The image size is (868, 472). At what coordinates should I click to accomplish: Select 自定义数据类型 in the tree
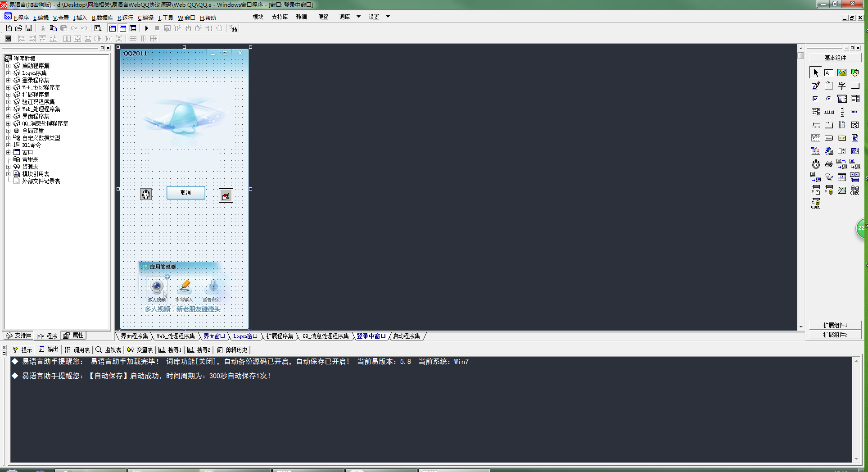(x=41, y=138)
